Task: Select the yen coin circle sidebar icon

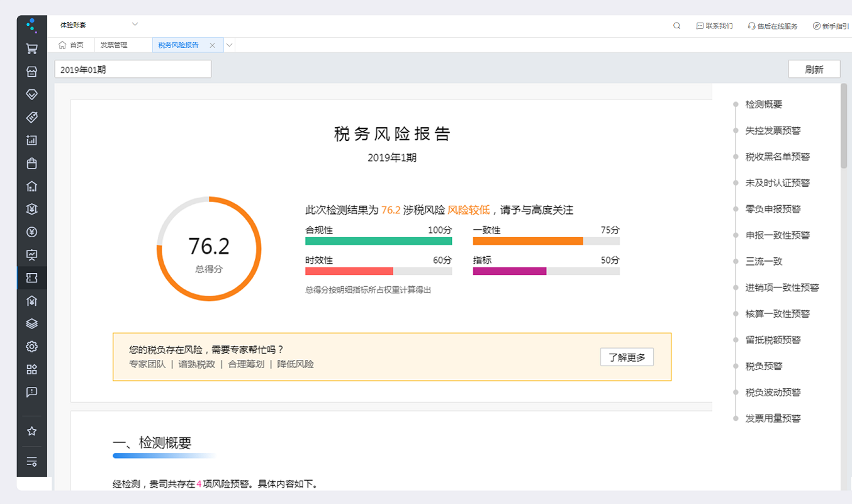Action: click(31, 232)
